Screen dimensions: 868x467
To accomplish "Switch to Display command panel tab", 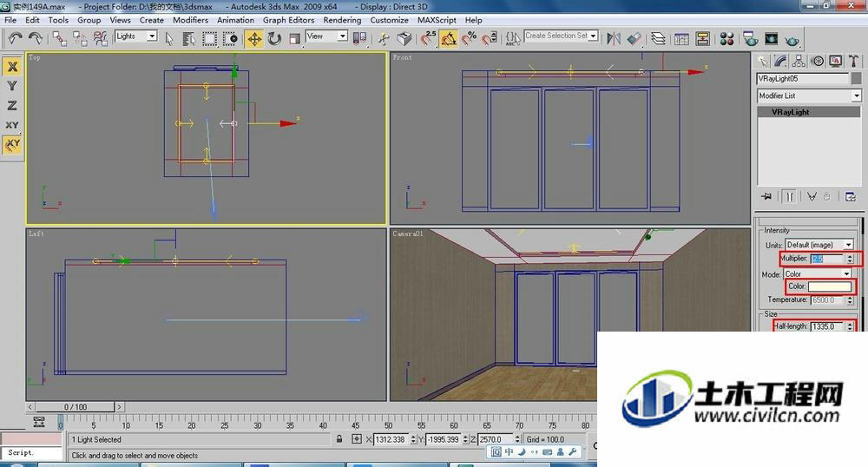I will click(x=835, y=61).
